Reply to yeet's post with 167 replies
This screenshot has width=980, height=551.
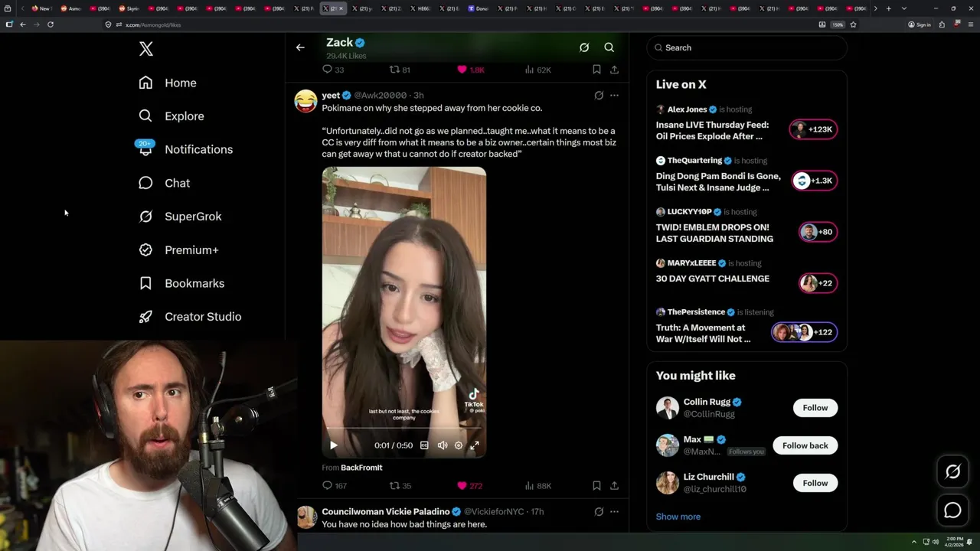point(335,486)
